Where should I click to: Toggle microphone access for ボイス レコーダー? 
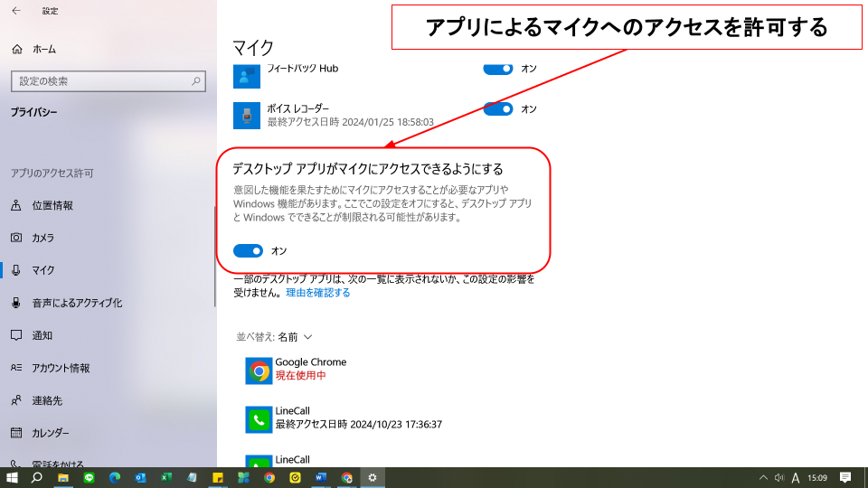(x=498, y=109)
